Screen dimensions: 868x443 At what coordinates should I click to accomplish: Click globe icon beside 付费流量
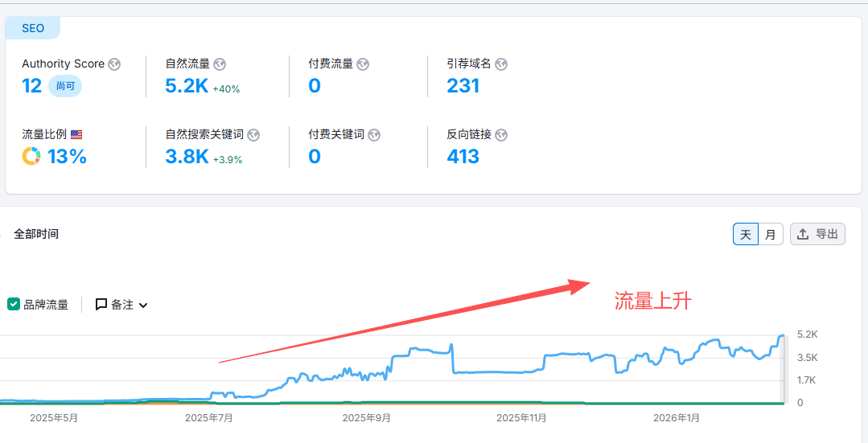(x=363, y=64)
